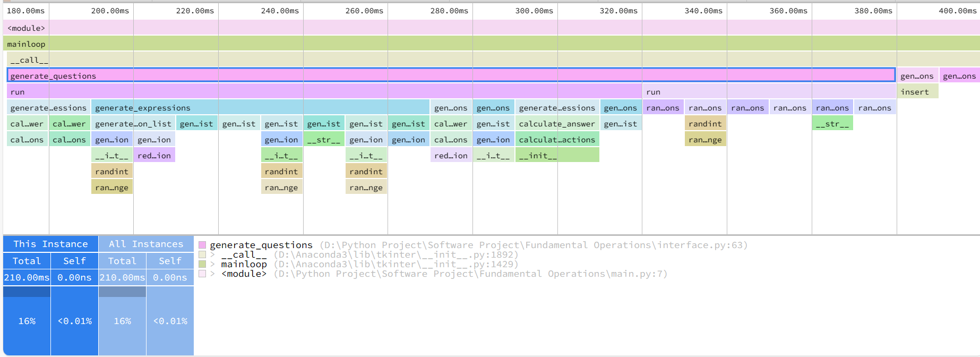Screen dimensions: 980x357
Task: Select the 210.00ms value under All Instances
Action: point(122,277)
